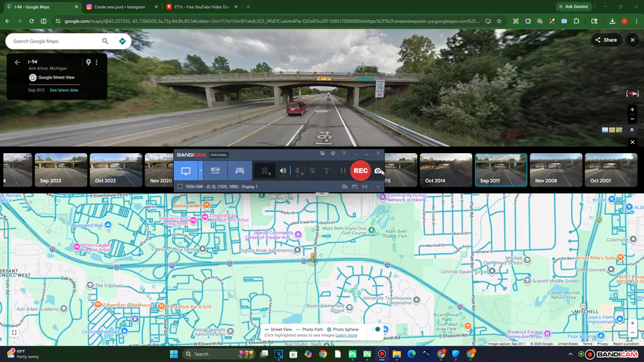644x362 pixels.
Task: Open Bandicam screen mode dropdown arrow
Action: pyautogui.click(x=200, y=171)
